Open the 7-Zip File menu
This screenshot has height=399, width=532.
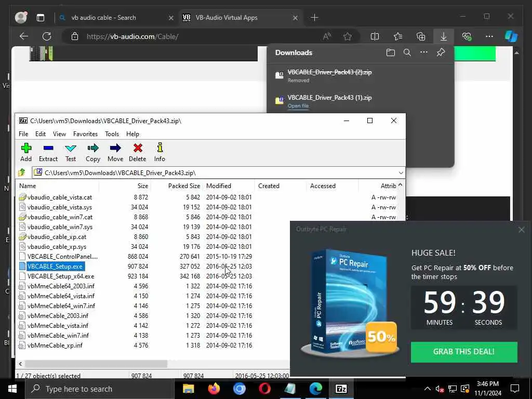click(x=23, y=134)
